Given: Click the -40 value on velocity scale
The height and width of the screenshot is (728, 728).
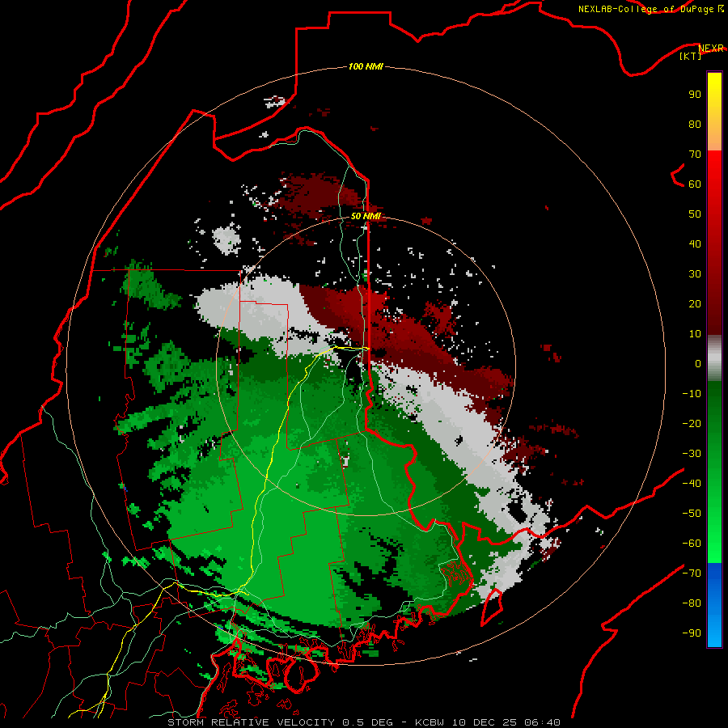Looking at the screenshot, I should click(692, 484).
